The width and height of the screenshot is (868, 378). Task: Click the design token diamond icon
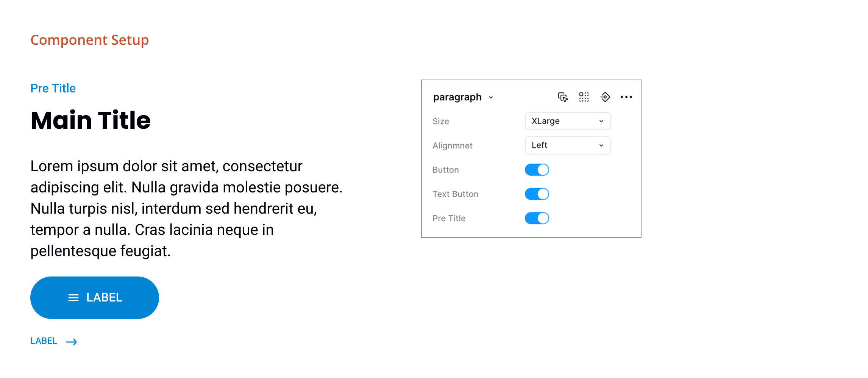tap(605, 97)
